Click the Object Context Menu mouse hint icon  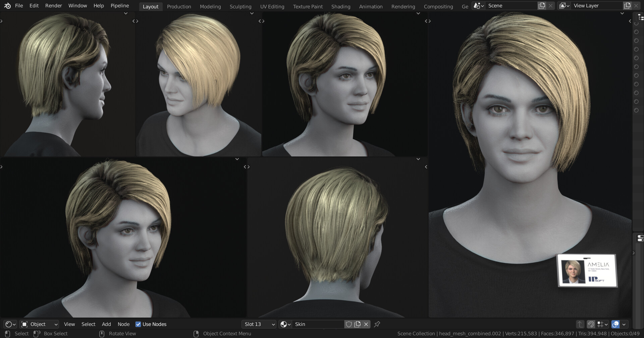196,334
